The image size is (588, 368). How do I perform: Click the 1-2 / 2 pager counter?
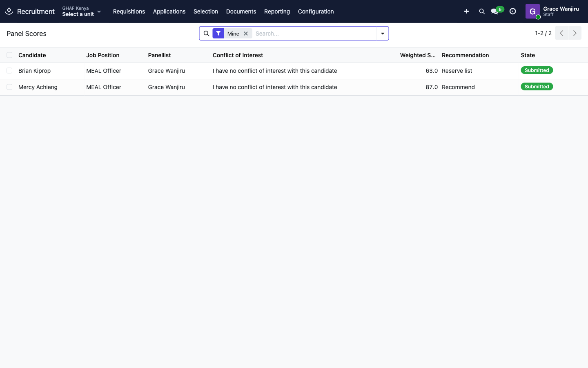pos(543,33)
